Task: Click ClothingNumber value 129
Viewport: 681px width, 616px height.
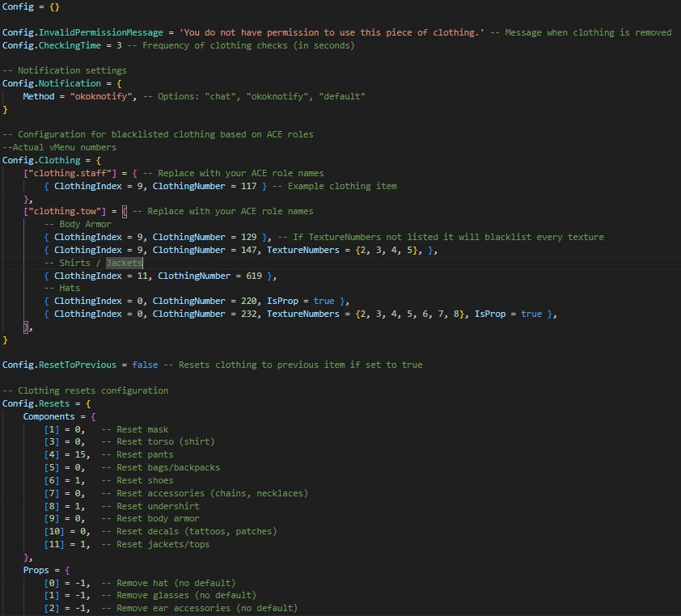Action: pos(249,237)
